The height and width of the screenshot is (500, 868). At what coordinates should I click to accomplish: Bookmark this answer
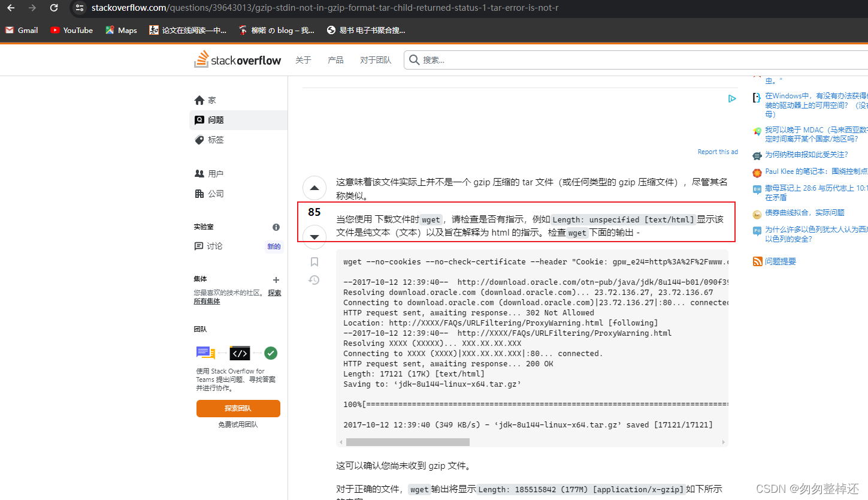point(314,261)
